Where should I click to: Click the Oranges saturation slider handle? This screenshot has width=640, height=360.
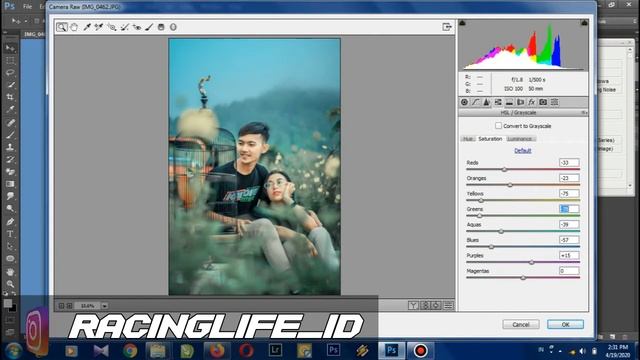tap(510, 185)
